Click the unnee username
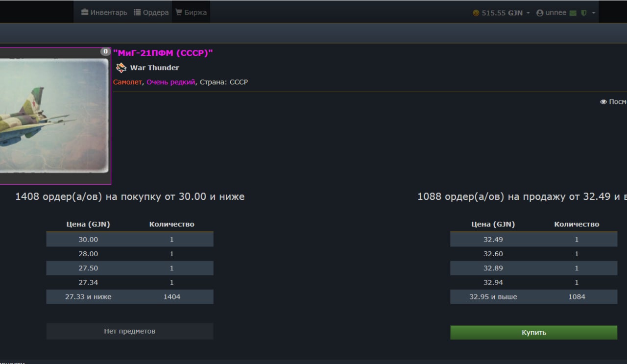Image resolution: width=627 pixels, height=364 pixels. [556, 13]
